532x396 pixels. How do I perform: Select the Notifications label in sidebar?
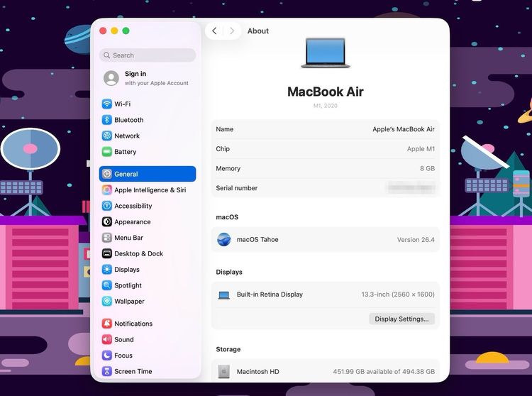pos(133,324)
